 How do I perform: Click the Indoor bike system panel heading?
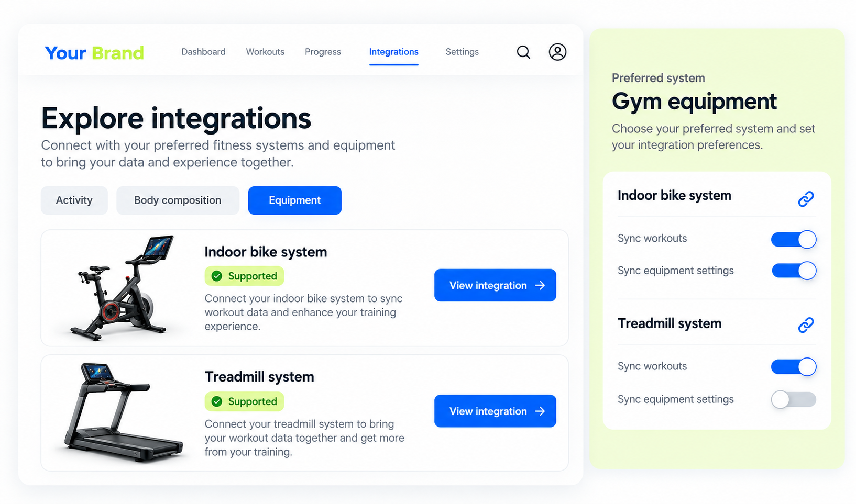pos(674,196)
